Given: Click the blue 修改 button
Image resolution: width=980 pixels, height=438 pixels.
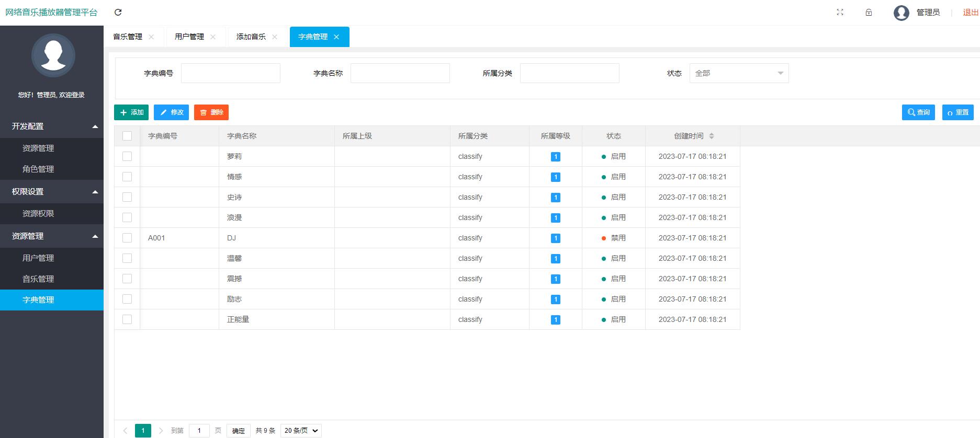Looking at the screenshot, I should (171, 112).
